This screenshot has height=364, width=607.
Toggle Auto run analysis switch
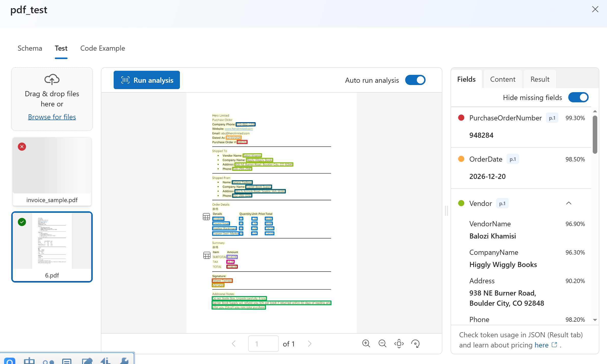click(415, 80)
